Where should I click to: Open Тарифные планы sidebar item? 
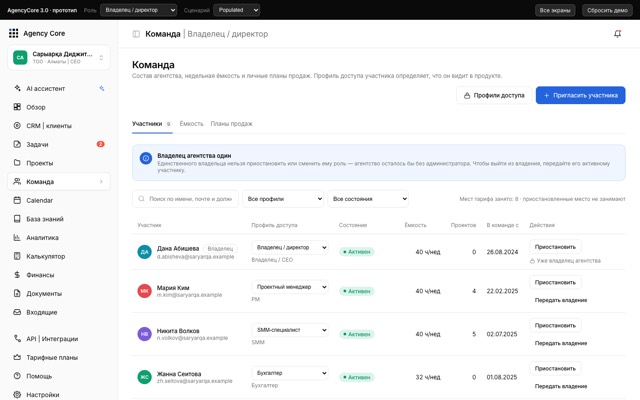(x=59, y=358)
